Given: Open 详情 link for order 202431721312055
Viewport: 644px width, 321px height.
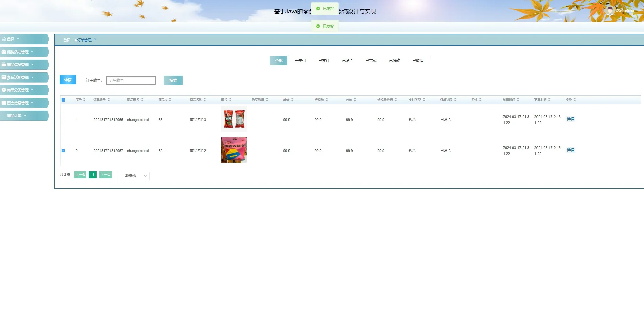Looking at the screenshot, I should (x=571, y=119).
